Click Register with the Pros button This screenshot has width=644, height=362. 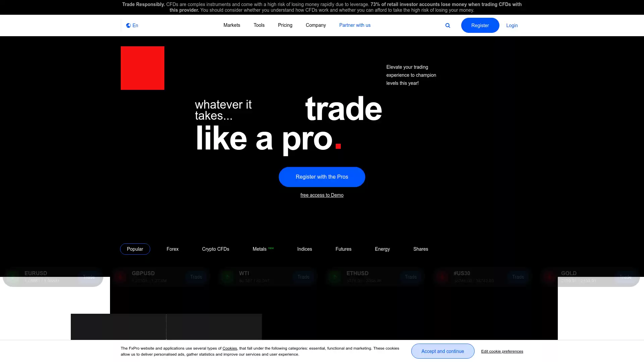click(x=322, y=177)
